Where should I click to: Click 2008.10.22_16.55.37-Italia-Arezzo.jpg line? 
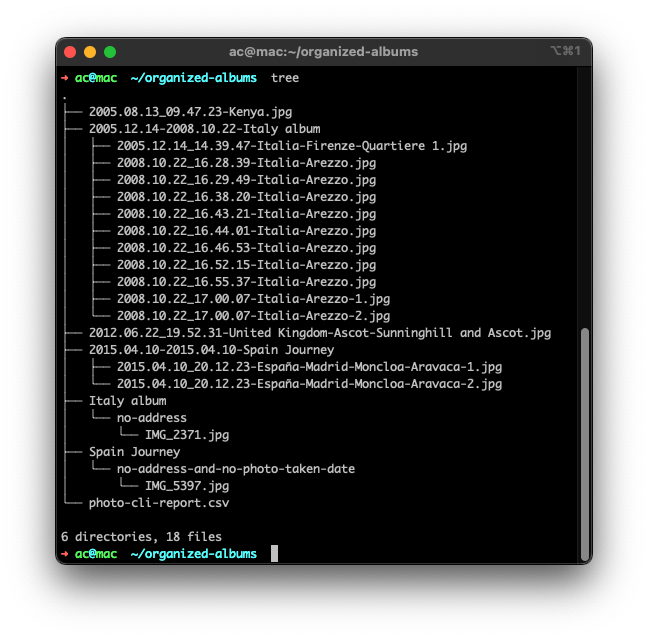point(246,282)
